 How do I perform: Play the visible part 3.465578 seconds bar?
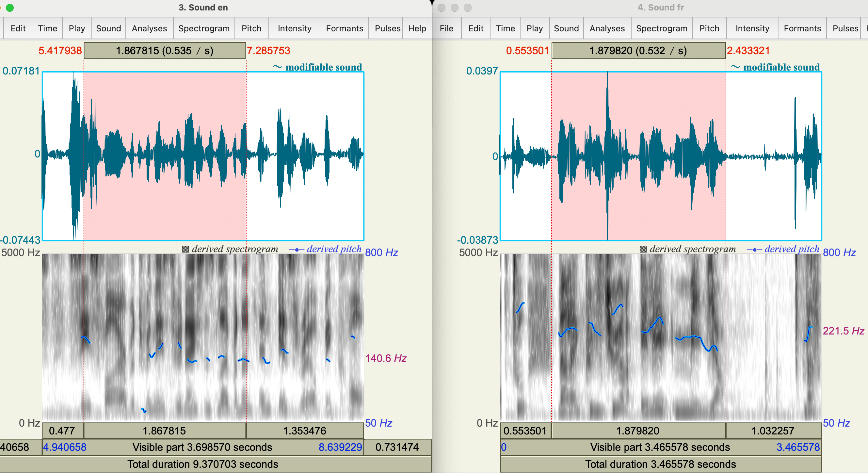[x=661, y=447]
